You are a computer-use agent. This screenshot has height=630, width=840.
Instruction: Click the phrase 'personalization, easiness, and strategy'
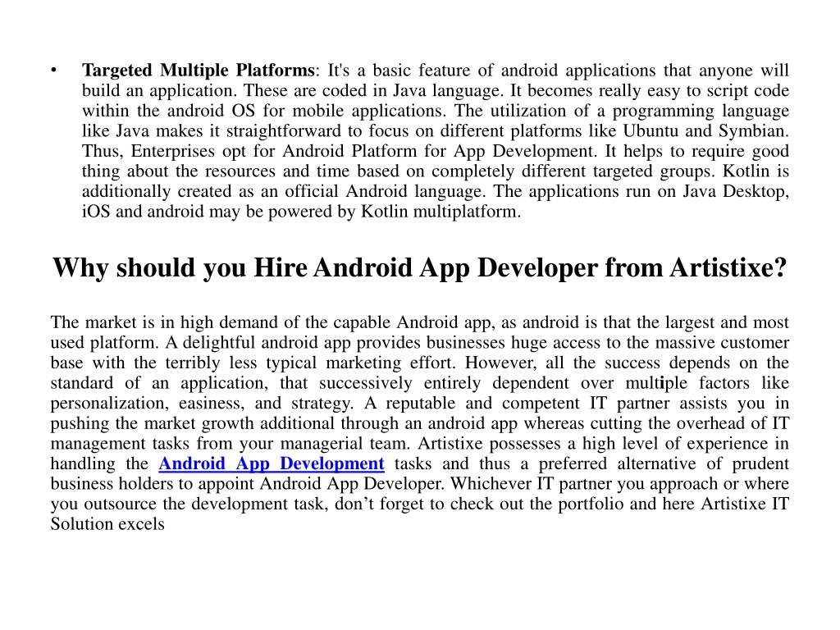pos(201,404)
